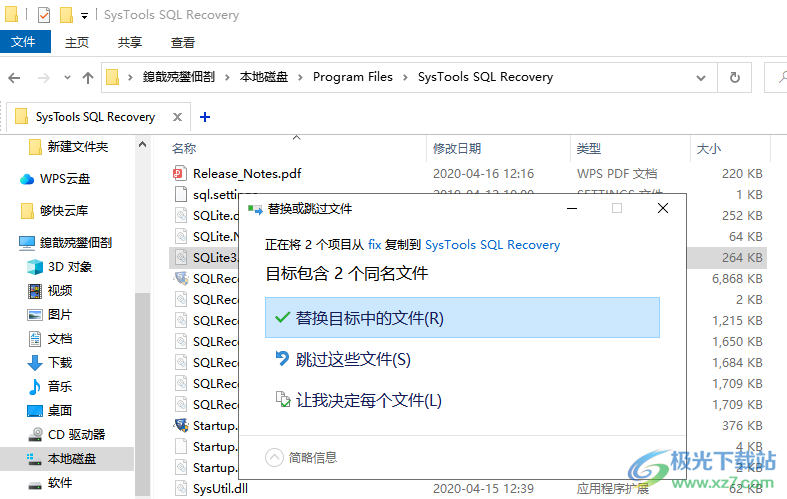Sort files by 类型 column

(588, 149)
